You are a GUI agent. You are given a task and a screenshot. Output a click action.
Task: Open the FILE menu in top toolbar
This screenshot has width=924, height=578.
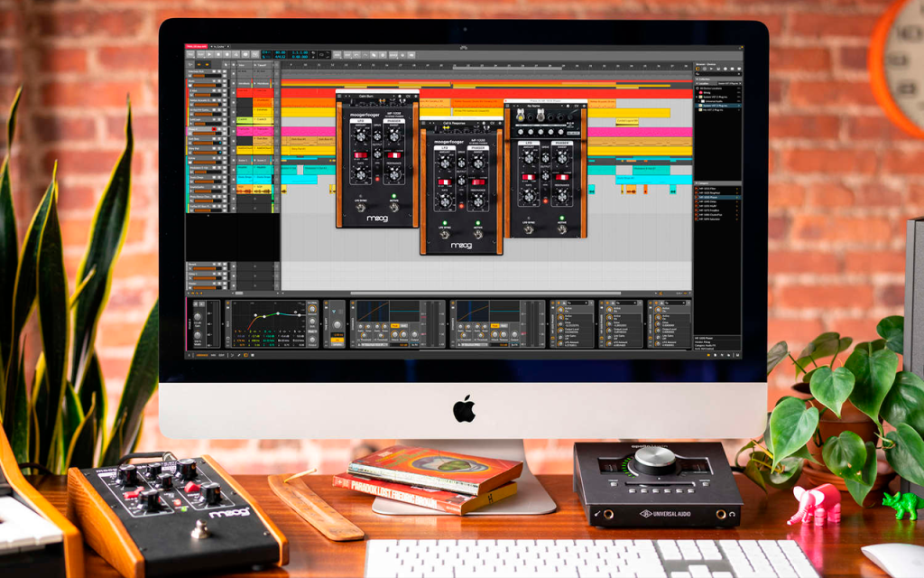coord(190,55)
